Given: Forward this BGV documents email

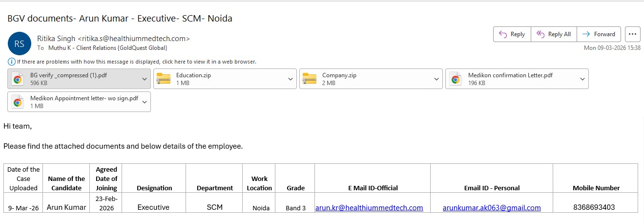Looking at the screenshot, I should [599, 34].
